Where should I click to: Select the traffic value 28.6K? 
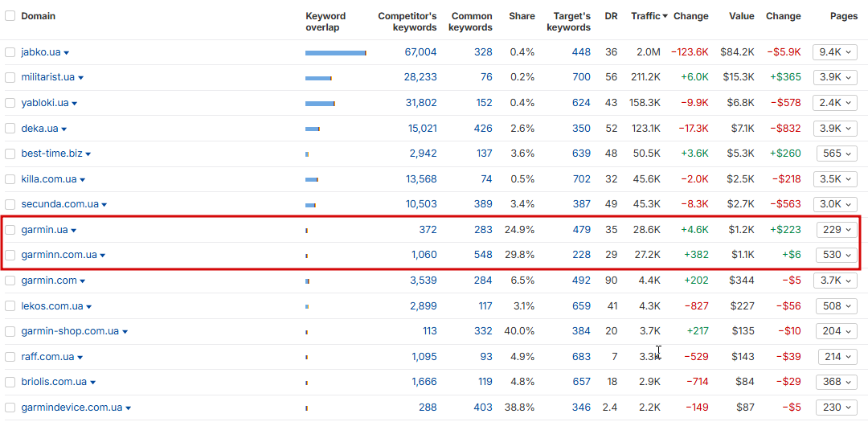pos(647,229)
